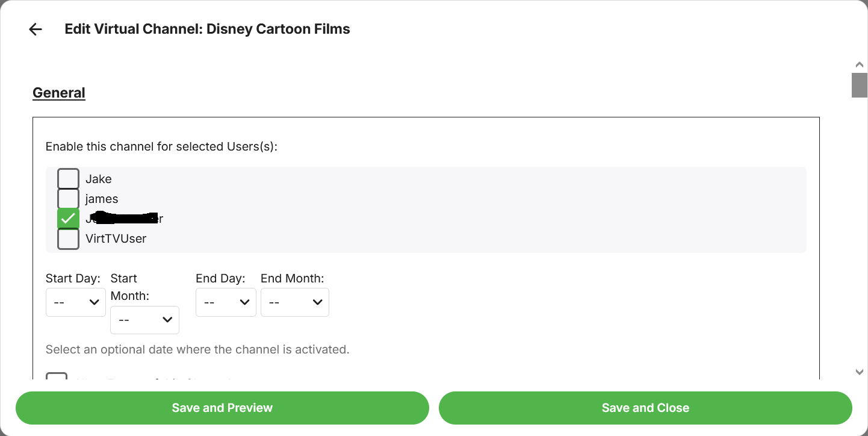Viewport: 868px width, 436px height.
Task: Click the underlined General section heading
Action: click(59, 93)
